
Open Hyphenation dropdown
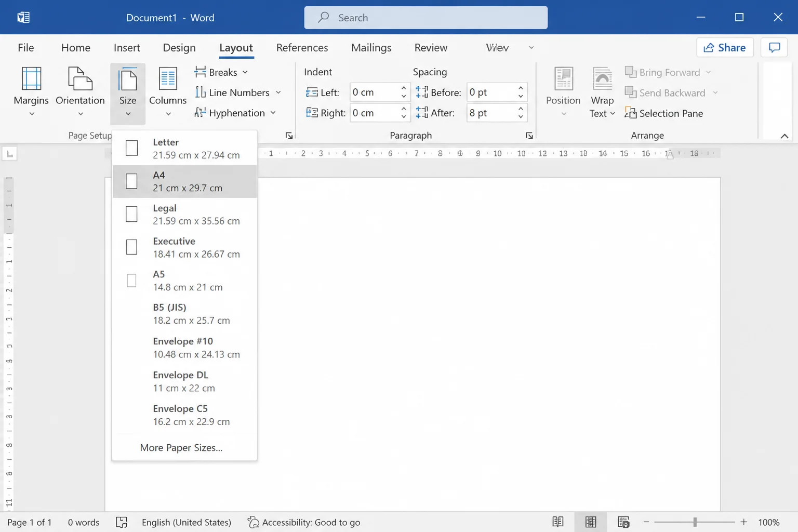point(235,113)
